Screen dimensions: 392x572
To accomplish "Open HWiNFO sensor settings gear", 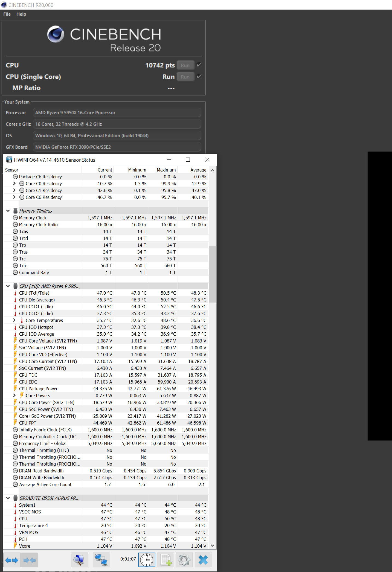I will tap(184, 560).
